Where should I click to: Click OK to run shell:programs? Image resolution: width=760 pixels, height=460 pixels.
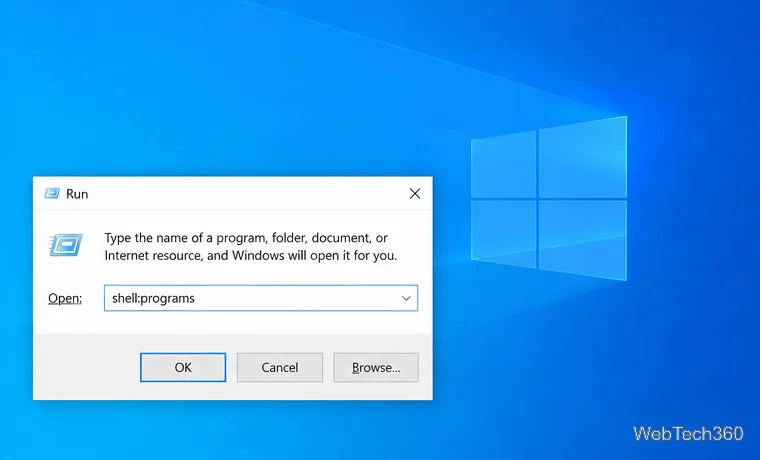pyautogui.click(x=183, y=367)
